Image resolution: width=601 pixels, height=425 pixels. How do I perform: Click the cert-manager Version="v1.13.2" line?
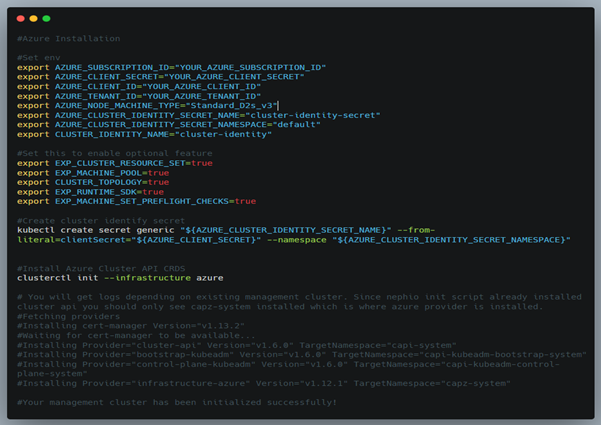pos(131,326)
